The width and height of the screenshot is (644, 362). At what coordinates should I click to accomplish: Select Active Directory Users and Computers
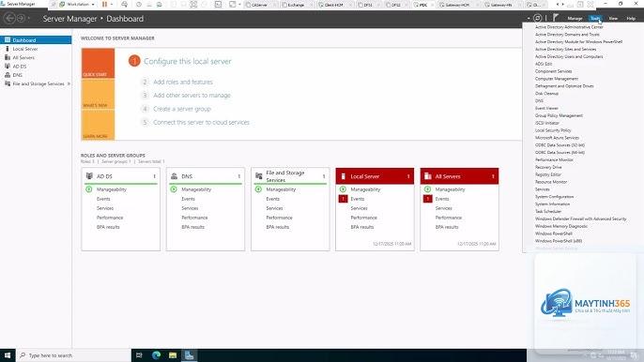(569, 56)
